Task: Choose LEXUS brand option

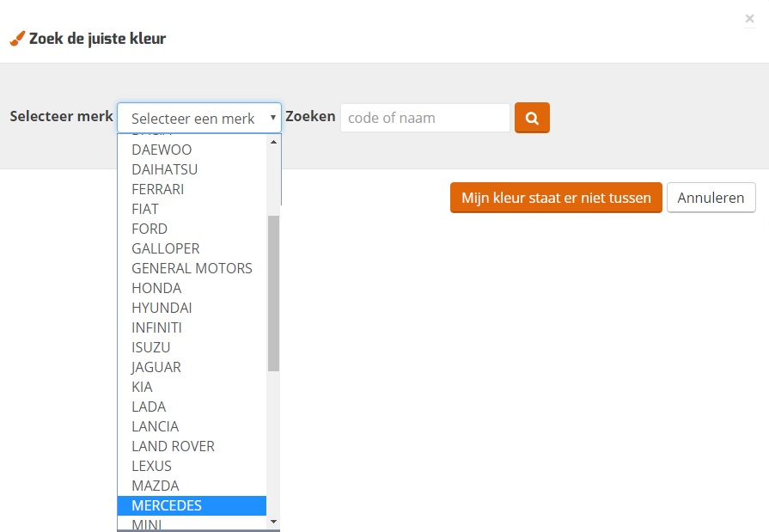Action: [x=151, y=466]
